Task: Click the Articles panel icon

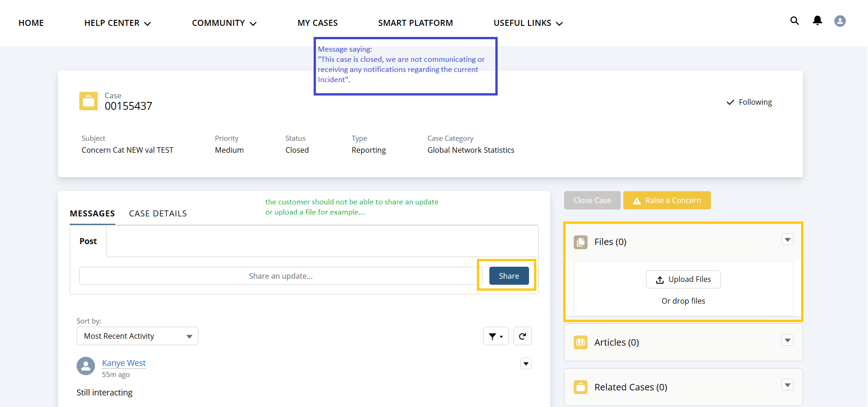Action: pos(581,342)
